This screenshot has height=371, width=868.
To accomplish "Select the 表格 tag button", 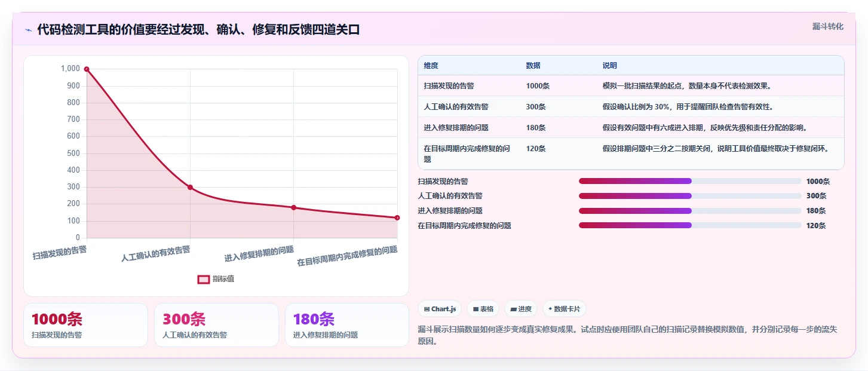I will coord(483,309).
